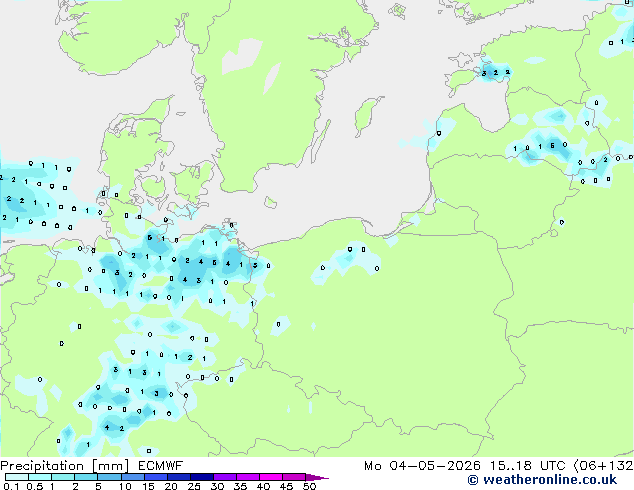Click the 10–15 mm legend color swatch
634x490 pixels.
pos(132,477)
